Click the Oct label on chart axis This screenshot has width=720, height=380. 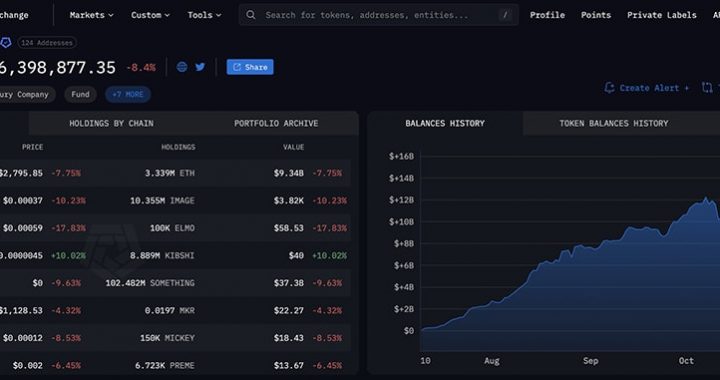686,361
